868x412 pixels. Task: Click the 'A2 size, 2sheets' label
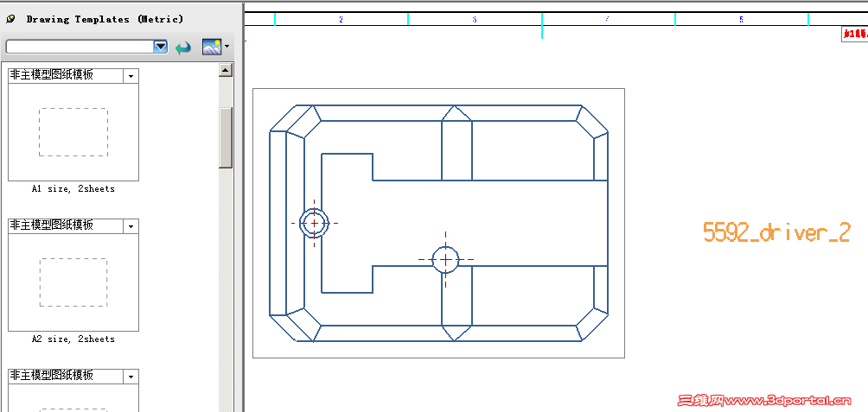73,339
